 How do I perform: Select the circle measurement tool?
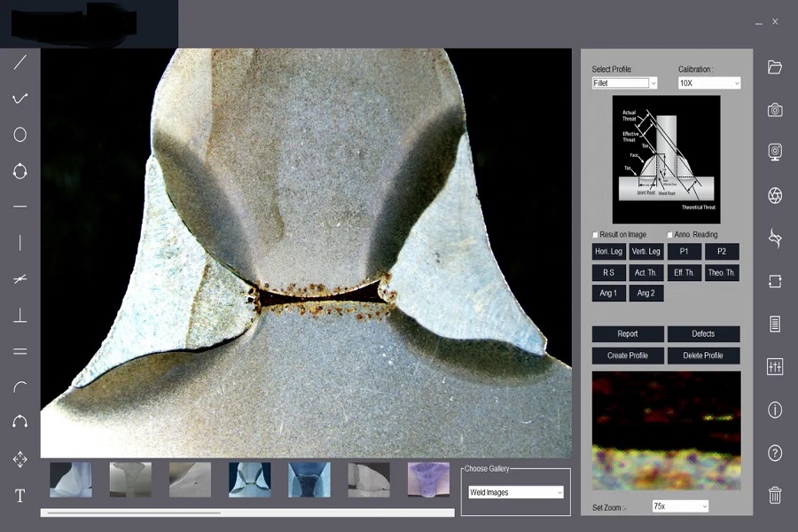pos(20,135)
